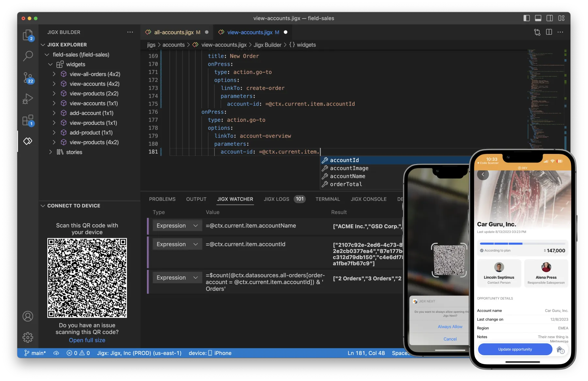Open the Extensions view icon
The width and height of the screenshot is (588, 381).
pos(28,120)
